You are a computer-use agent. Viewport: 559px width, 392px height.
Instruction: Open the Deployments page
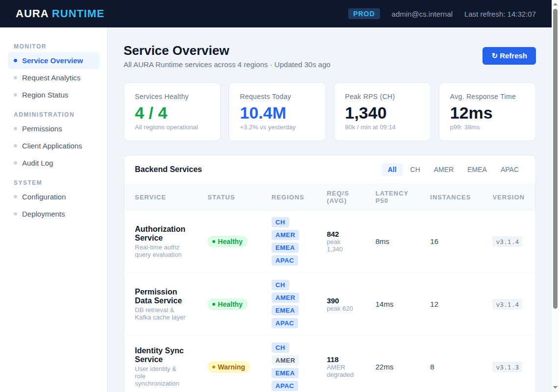click(43, 214)
